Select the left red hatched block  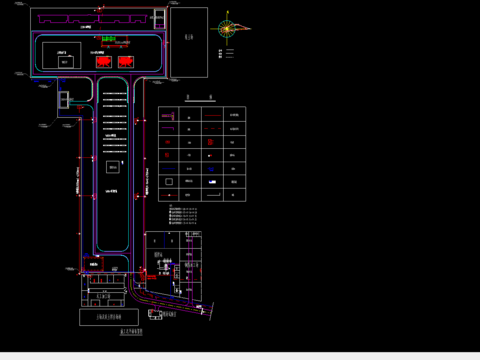104,62
